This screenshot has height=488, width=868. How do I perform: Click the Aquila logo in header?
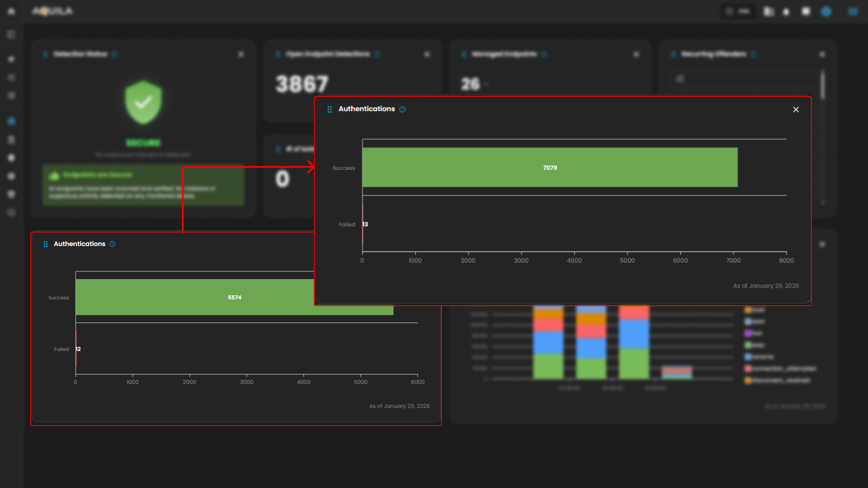pos(52,11)
